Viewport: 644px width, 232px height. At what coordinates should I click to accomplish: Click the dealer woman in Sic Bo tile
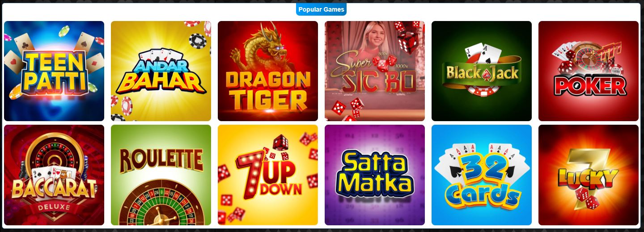click(x=375, y=38)
